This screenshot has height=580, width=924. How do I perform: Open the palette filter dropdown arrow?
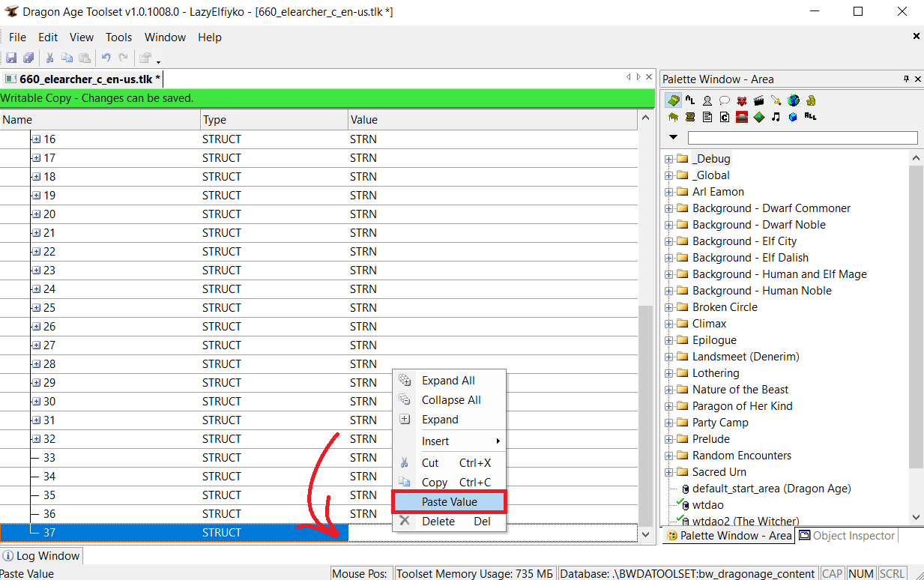click(673, 137)
